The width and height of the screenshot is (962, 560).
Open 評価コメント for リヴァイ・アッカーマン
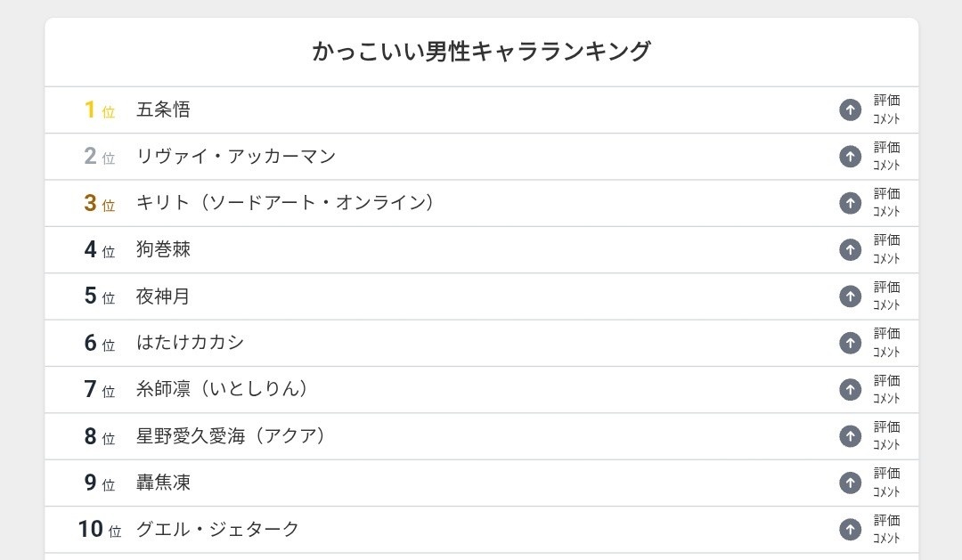[886, 157]
